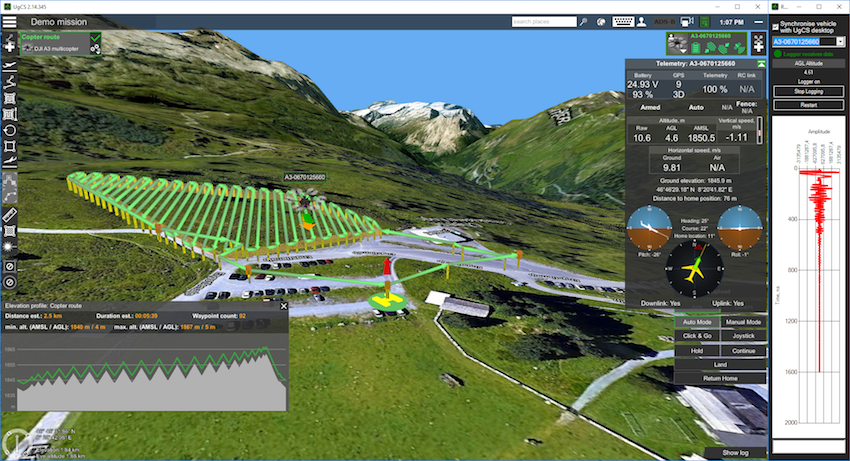
Task: Switch to Manual Mode
Action: click(742, 322)
